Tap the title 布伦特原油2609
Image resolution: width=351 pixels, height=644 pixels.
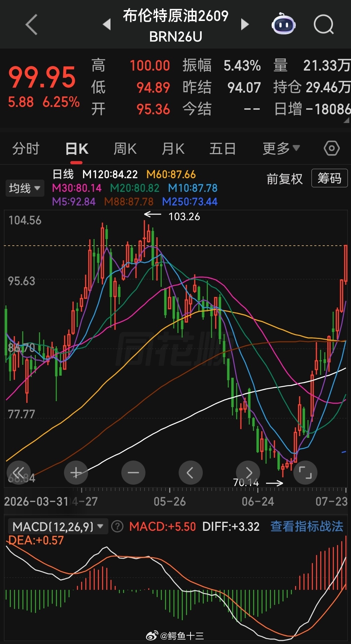click(x=175, y=16)
